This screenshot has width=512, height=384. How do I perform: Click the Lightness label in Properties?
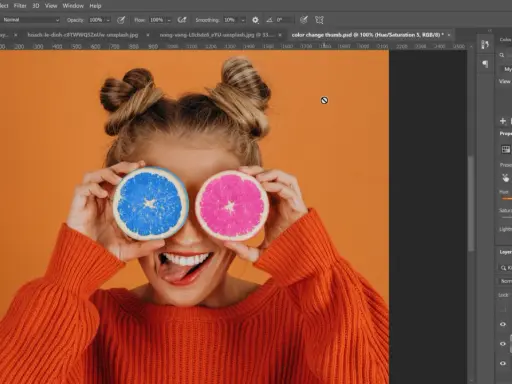coord(505,229)
